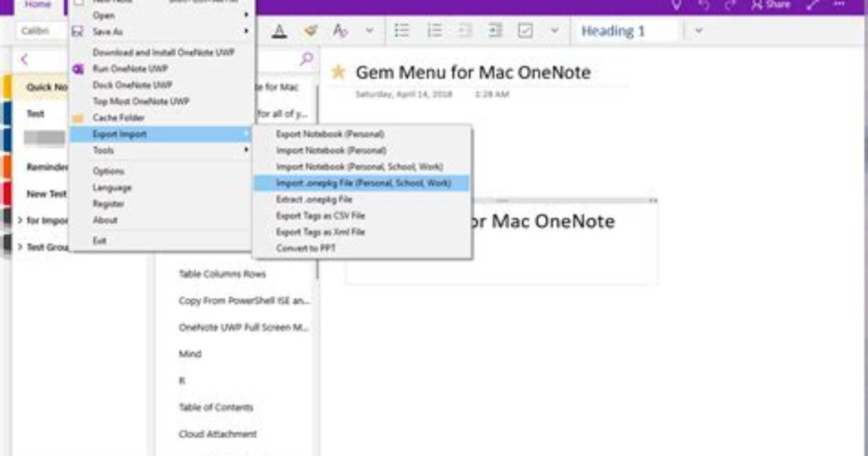Select Register menu item

pyautogui.click(x=162, y=204)
